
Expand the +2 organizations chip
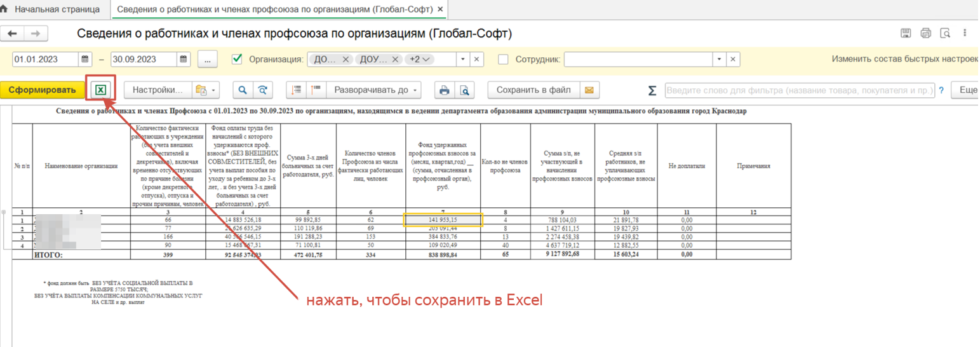pos(420,59)
